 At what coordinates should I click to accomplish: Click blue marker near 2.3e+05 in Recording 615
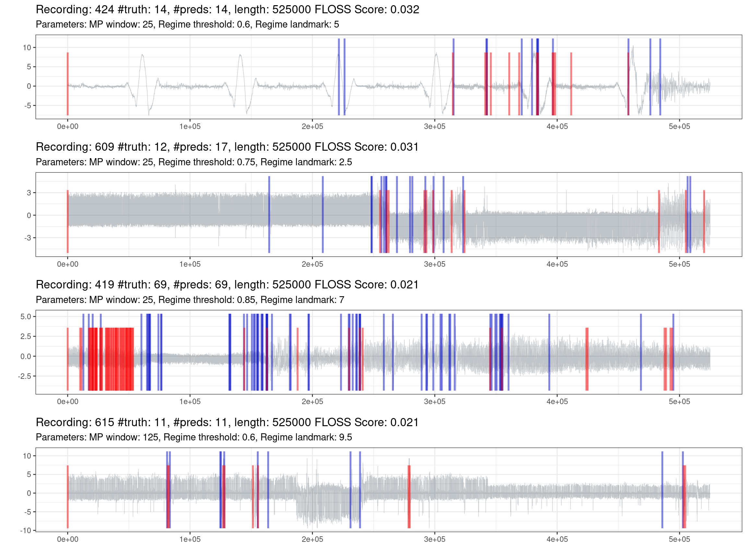(350, 490)
